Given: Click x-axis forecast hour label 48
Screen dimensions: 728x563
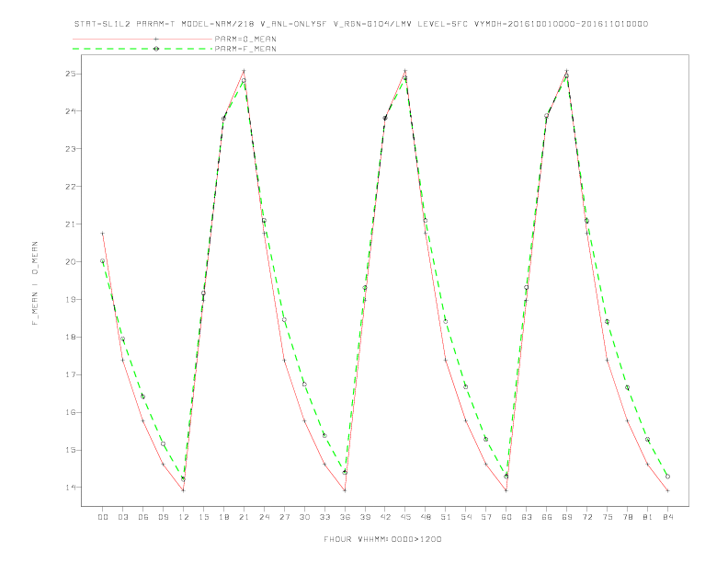Looking at the screenshot, I should [x=426, y=517].
